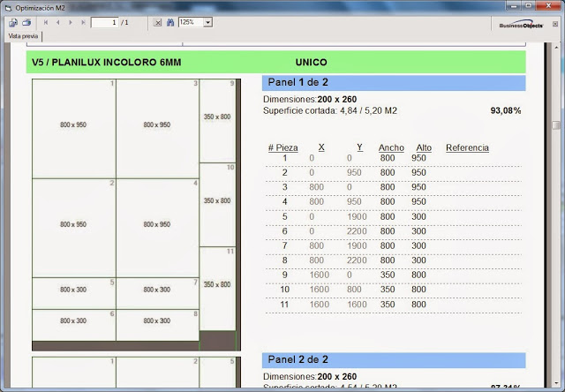Go to the next page
Screen dimensions: 565x392
(72, 21)
